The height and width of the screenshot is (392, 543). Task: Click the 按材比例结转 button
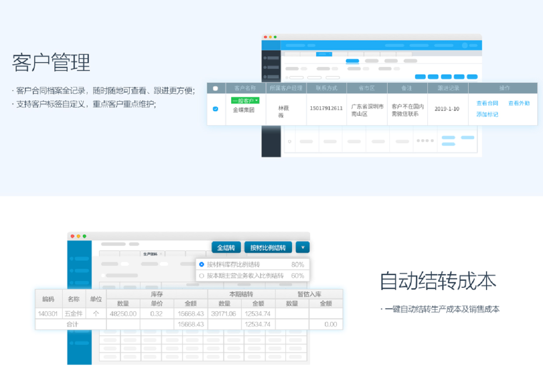pos(268,247)
